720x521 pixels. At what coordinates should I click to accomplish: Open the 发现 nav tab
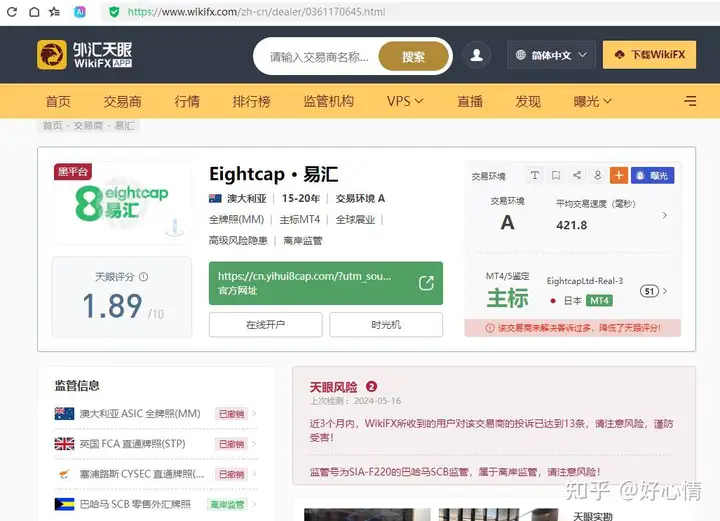(x=528, y=101)
